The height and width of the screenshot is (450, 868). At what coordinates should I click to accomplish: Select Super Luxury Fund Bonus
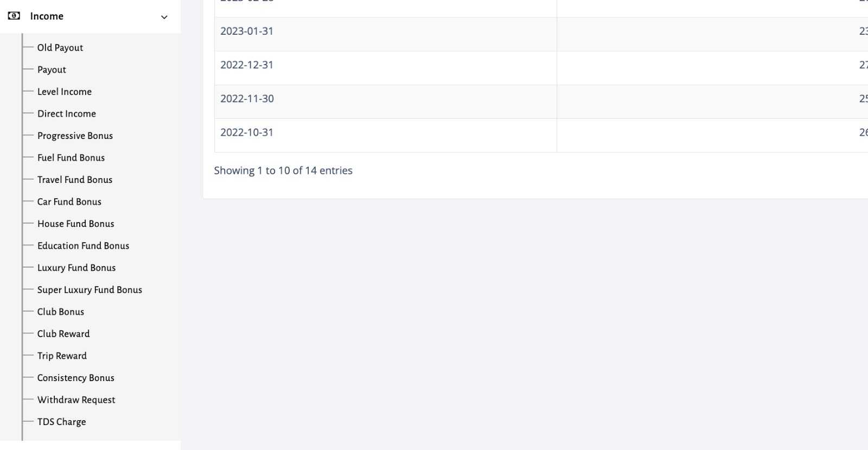coord(90,290)
